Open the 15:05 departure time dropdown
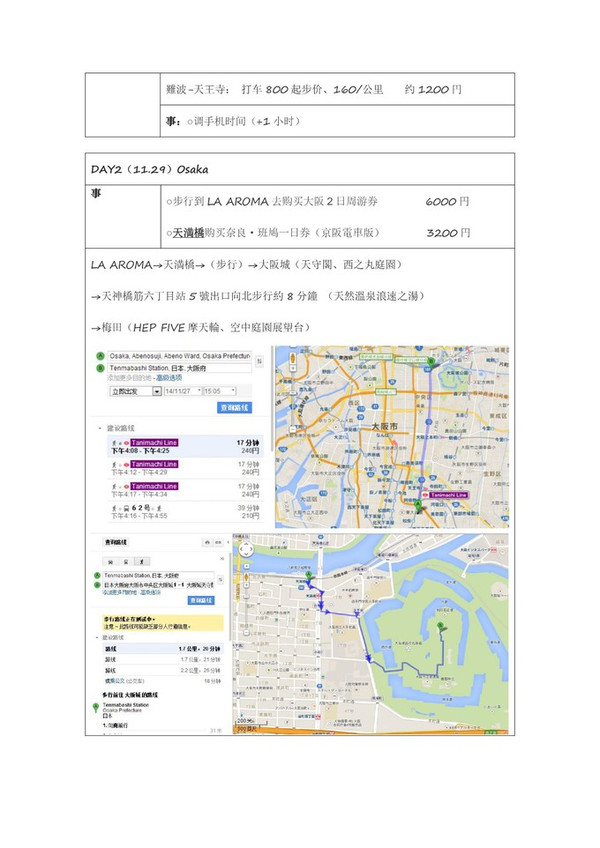 click(218, 391)
